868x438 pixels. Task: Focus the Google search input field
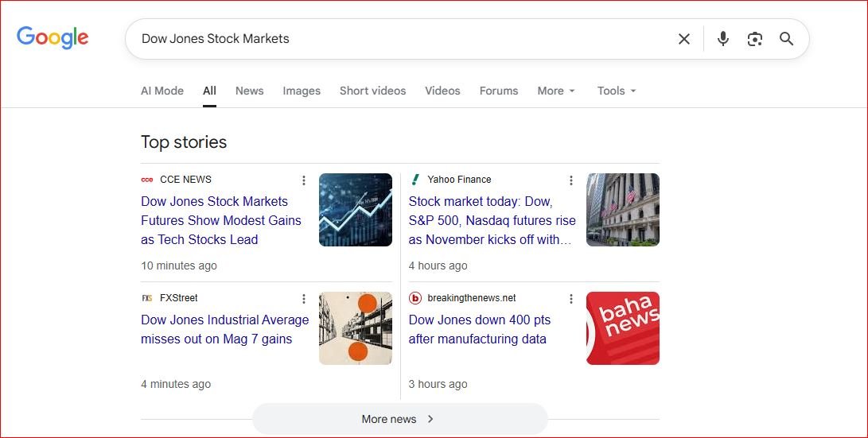click(398, 39)
